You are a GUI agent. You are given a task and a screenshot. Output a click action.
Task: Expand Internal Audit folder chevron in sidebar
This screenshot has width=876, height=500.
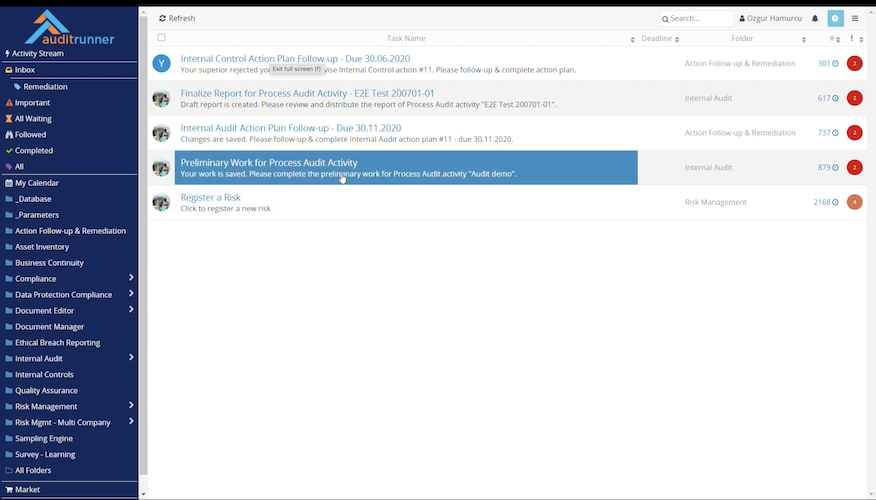[131, 358]
